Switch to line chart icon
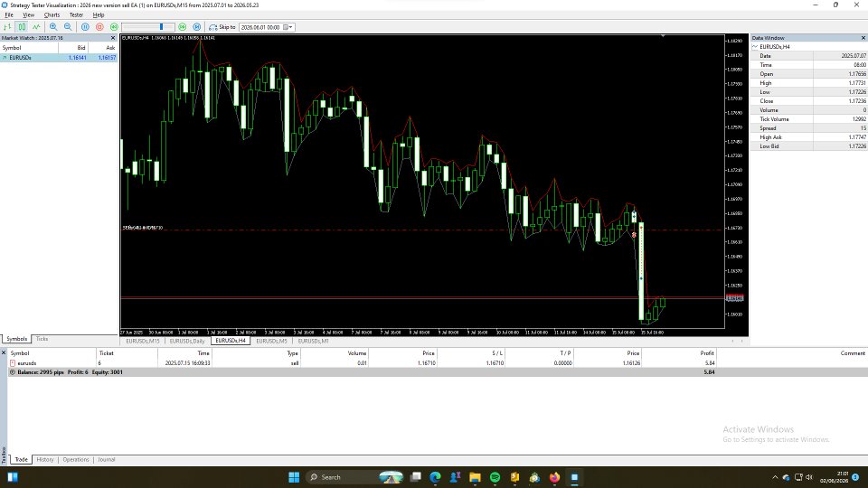Image resolution: width=868 pixels, height=488 pixels. (36, 26)
